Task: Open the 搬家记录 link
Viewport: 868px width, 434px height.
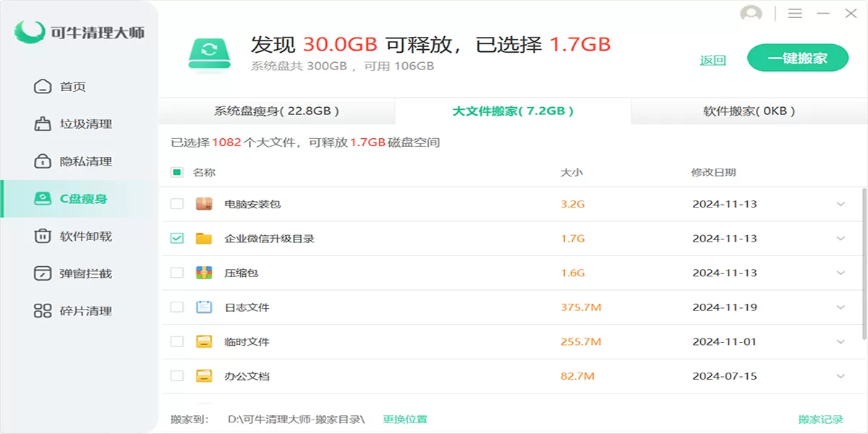Action: click(821, 419)
